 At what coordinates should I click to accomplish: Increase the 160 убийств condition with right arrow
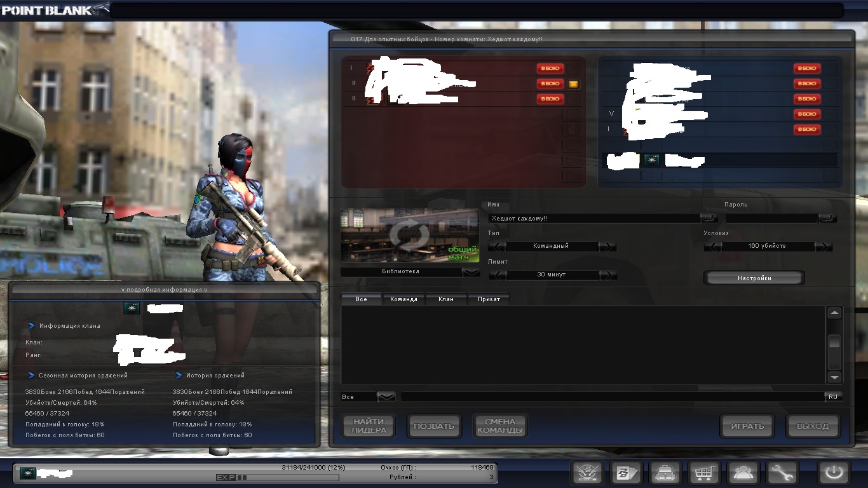pyautogui.click(x=823, y=247)
